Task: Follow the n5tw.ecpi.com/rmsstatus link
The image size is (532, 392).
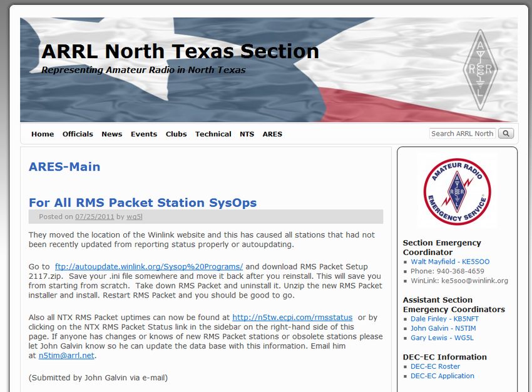Action: 292,318
